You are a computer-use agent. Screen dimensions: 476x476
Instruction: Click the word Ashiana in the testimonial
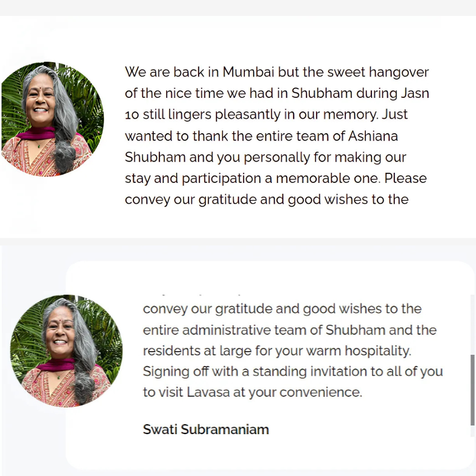(x=373, y=136)
